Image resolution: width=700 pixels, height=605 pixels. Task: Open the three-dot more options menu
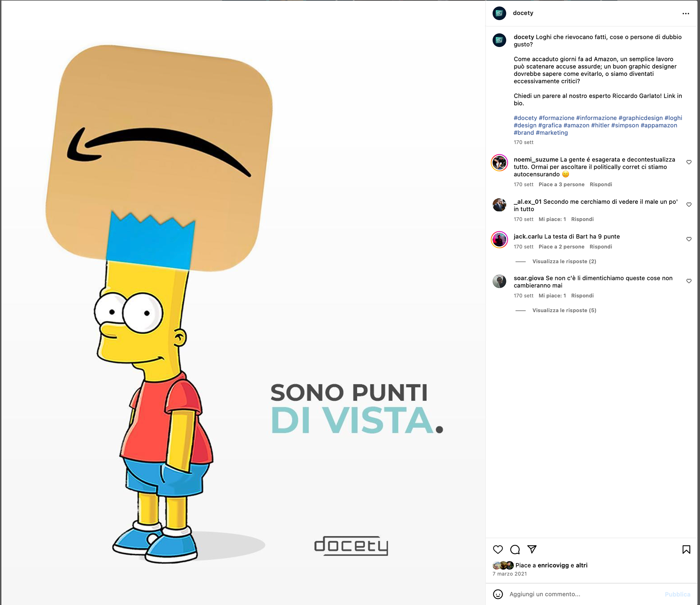click(x=685, y=13)
